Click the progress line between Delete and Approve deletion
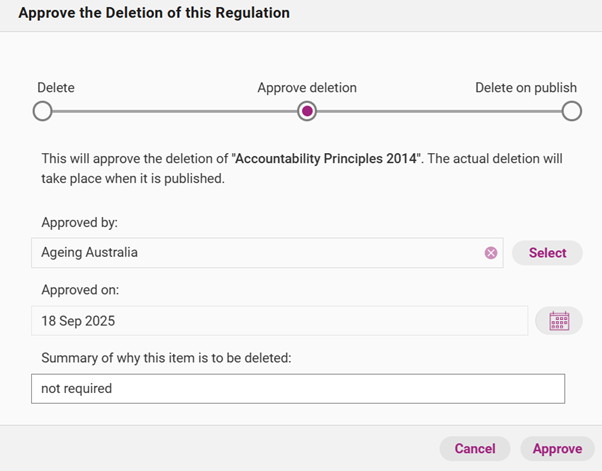Image resolution: width=602 pixels, height=471 pixels. tap(175, 111)
